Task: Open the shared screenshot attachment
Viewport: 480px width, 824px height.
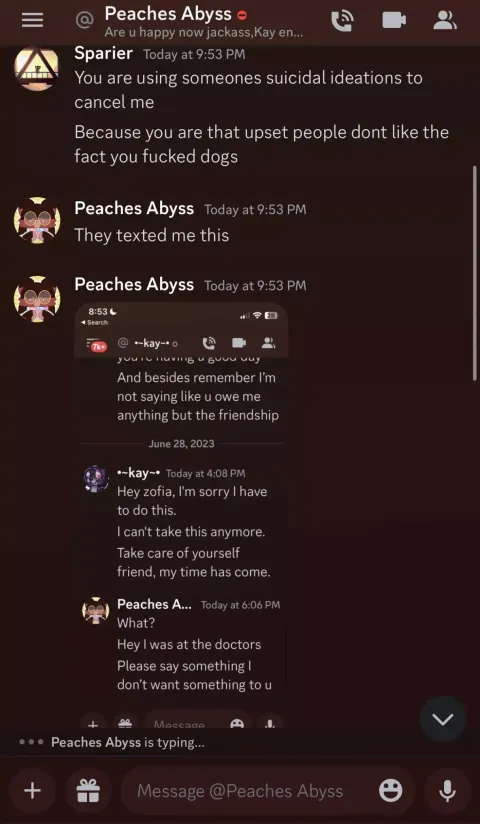Action: point(181,515)
